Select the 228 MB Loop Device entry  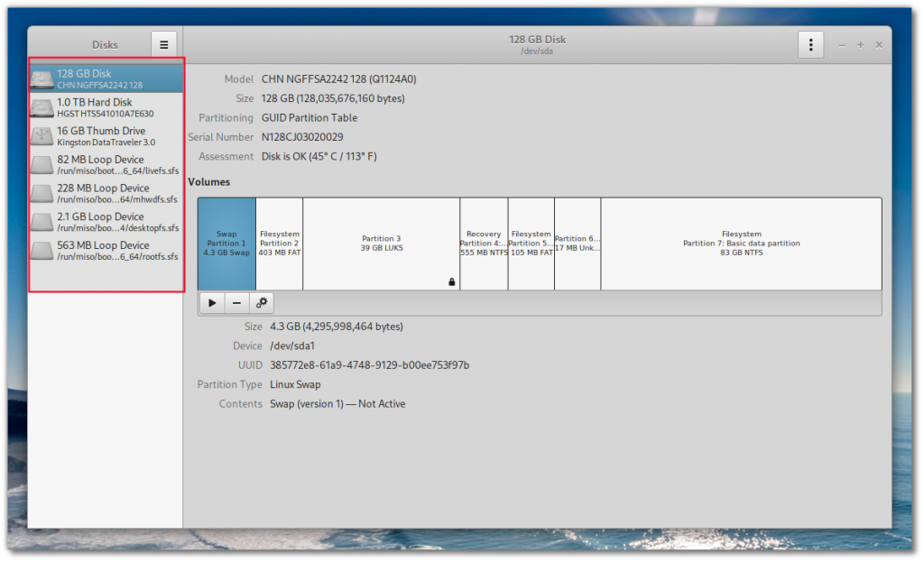pyautogui.click(x=105, y=194)
